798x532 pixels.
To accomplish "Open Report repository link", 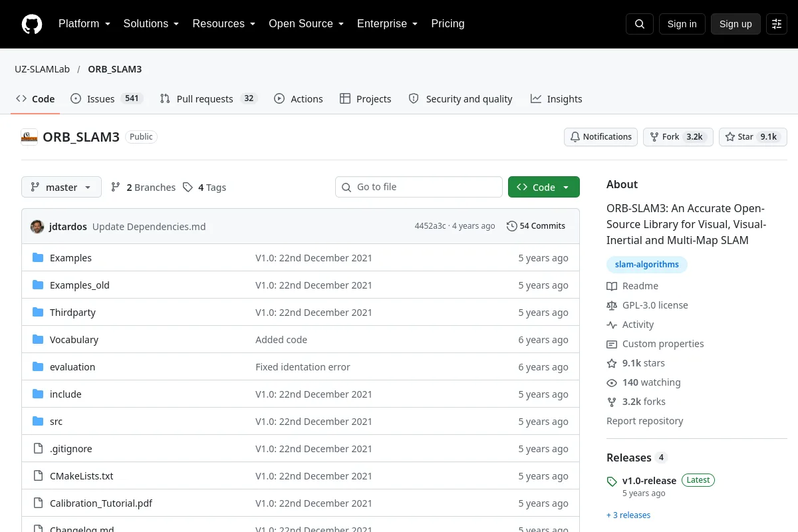I will coord(645,421).
